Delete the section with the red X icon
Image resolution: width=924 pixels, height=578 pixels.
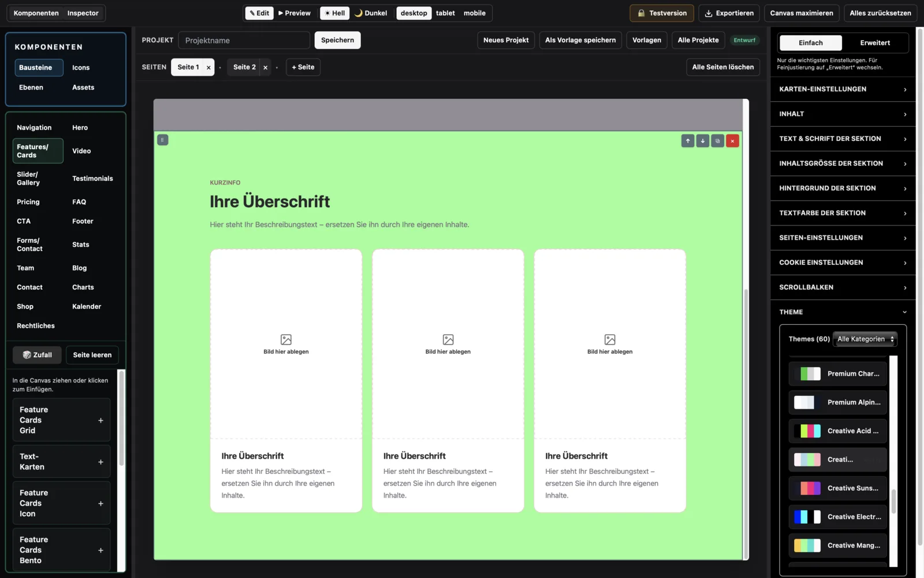732,141
